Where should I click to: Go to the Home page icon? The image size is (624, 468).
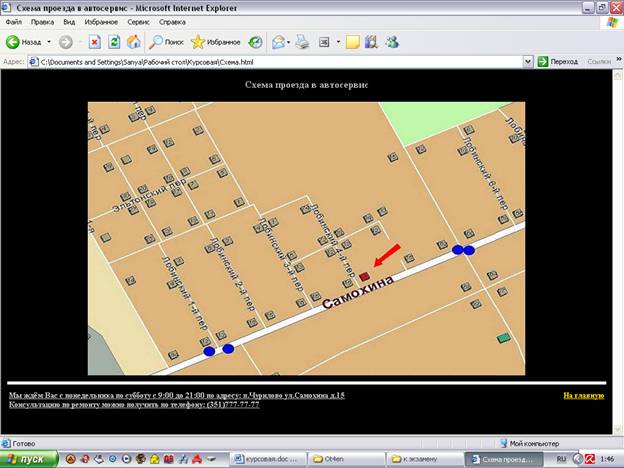click(x=134, y=42)
